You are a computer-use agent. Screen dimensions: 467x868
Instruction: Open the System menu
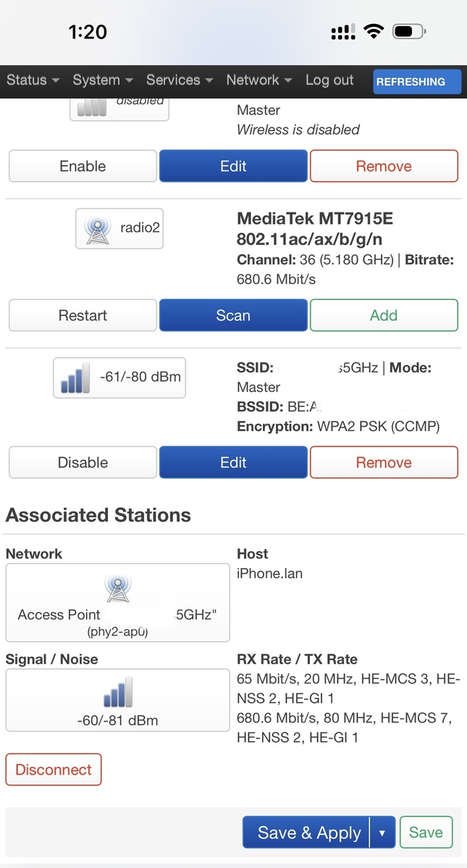(102, 80)
